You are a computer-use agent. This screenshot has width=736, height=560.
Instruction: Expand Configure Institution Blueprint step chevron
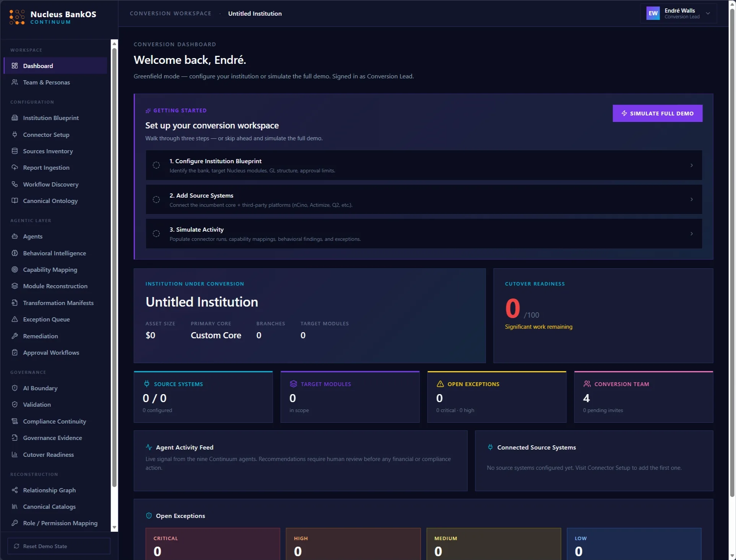coord(692,165)
